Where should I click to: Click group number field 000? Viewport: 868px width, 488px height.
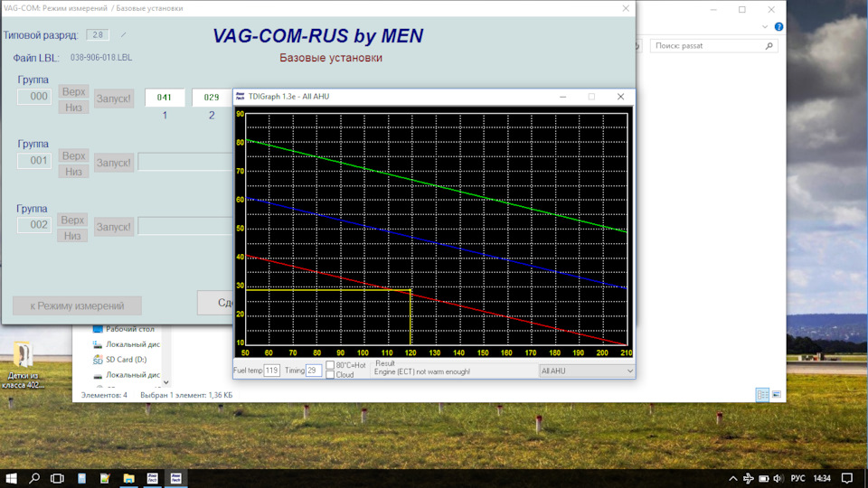(x=34, y=97)
